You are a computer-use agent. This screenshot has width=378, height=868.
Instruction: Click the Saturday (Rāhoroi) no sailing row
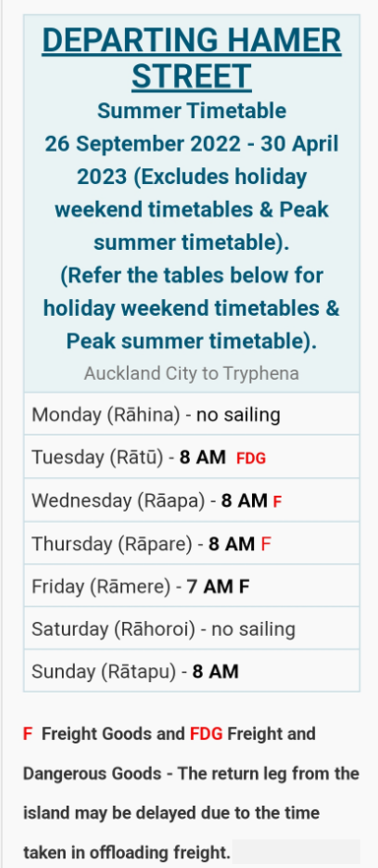192,628
